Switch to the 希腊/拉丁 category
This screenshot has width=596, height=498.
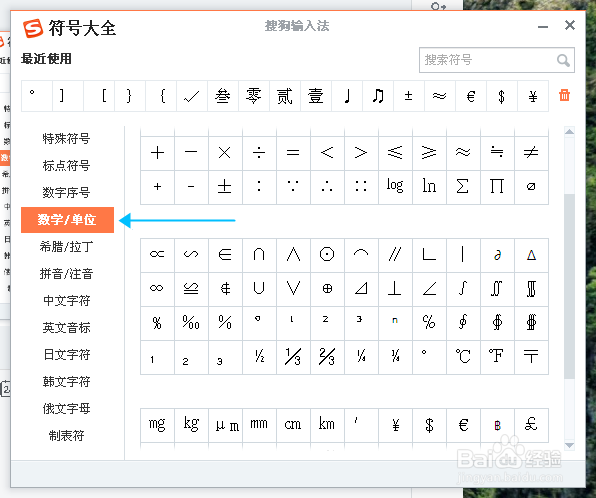click(67, 247)
